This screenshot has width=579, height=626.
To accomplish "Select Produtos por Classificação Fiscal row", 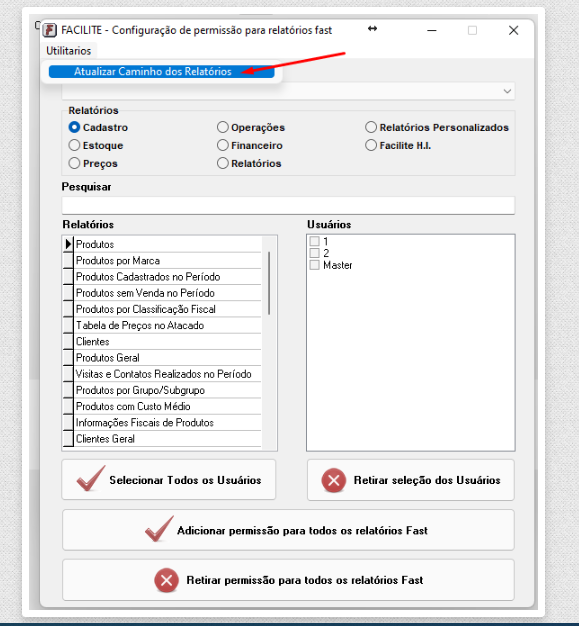I will (x=168, y=309).
